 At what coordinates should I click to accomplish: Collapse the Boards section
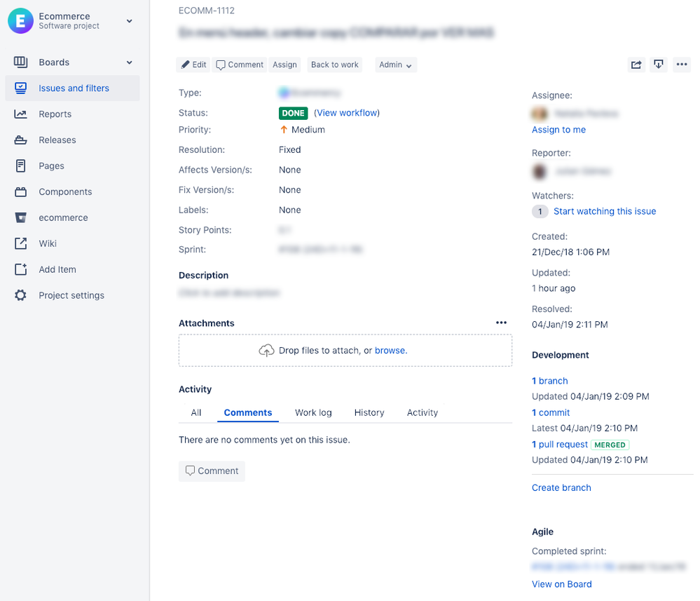[x=129, y=62]
